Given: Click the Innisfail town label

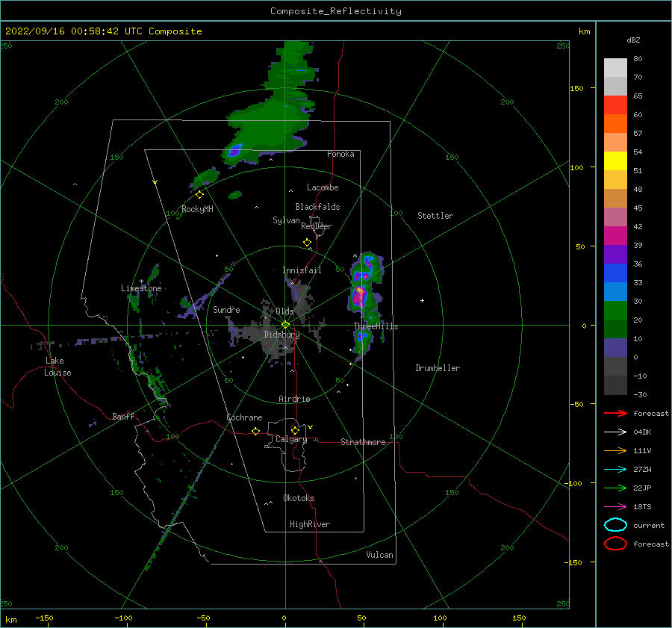Looking at the screenshot, I should click(302, 270).
